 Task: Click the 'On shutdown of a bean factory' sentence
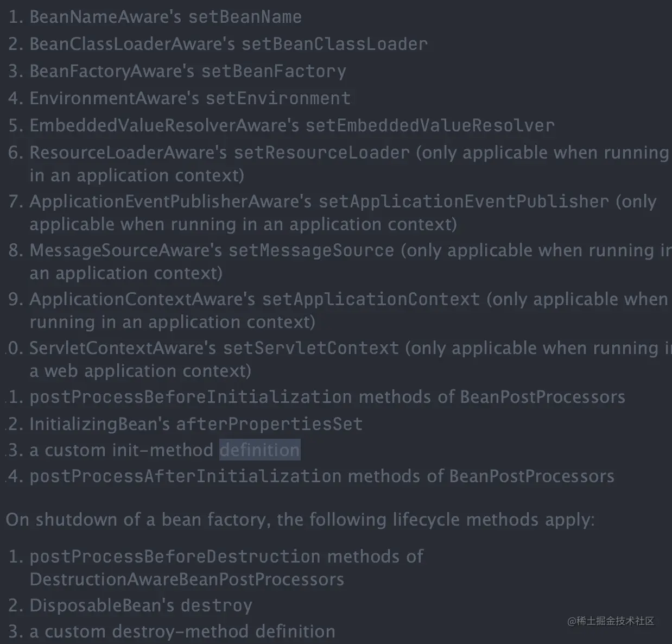pyautogui.click(x=300, y=520)
